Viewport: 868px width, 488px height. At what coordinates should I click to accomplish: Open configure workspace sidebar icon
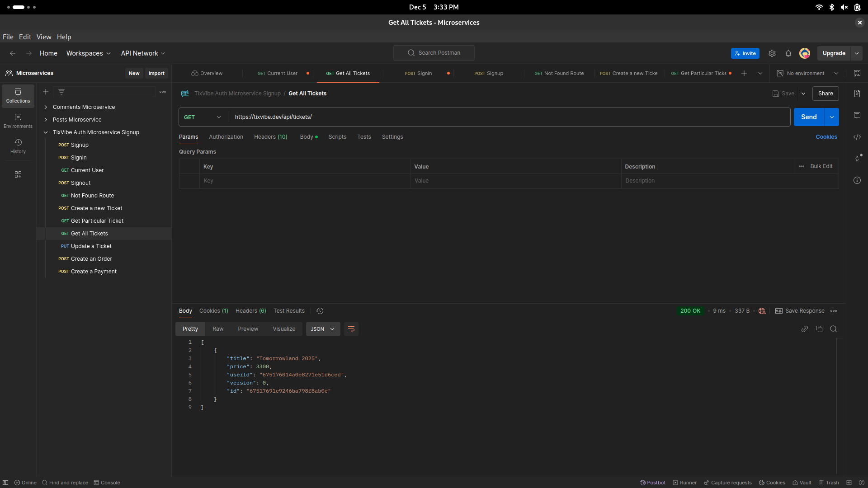[18, 174]
